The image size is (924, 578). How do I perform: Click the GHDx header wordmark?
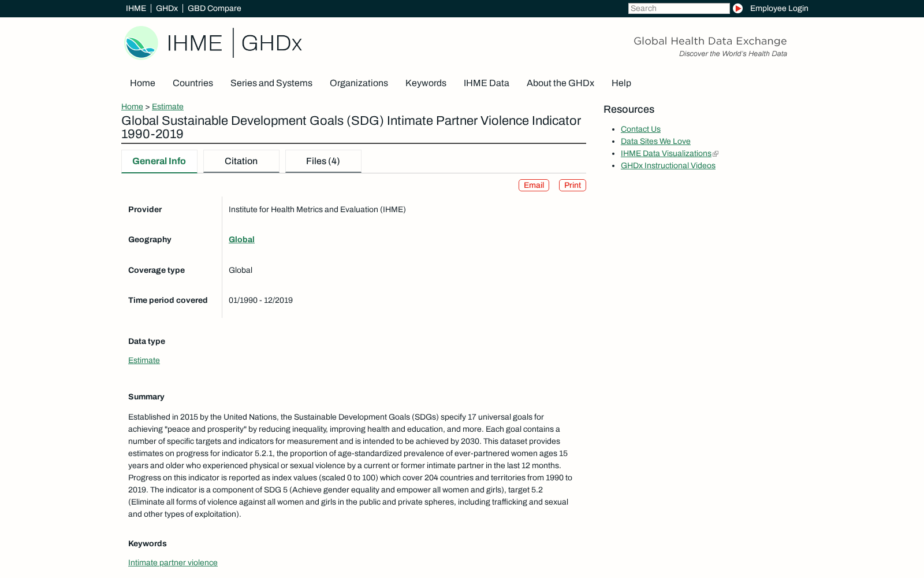coord(271,43)
